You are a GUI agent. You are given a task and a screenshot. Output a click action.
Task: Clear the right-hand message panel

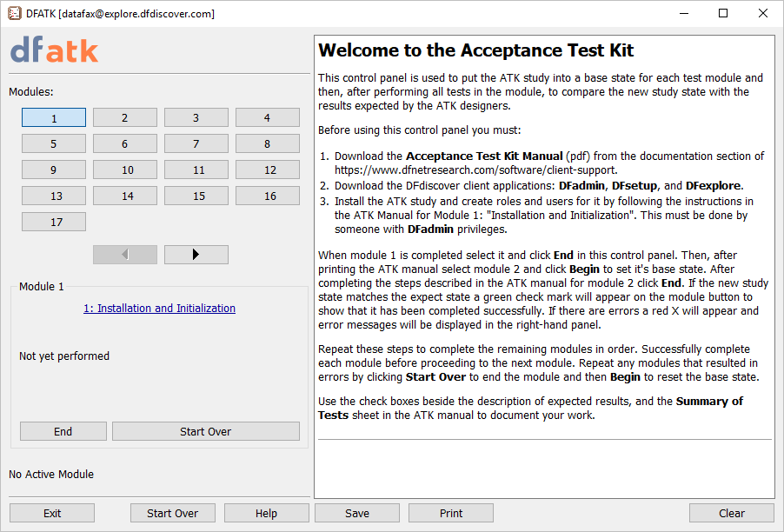coord(731,514)
